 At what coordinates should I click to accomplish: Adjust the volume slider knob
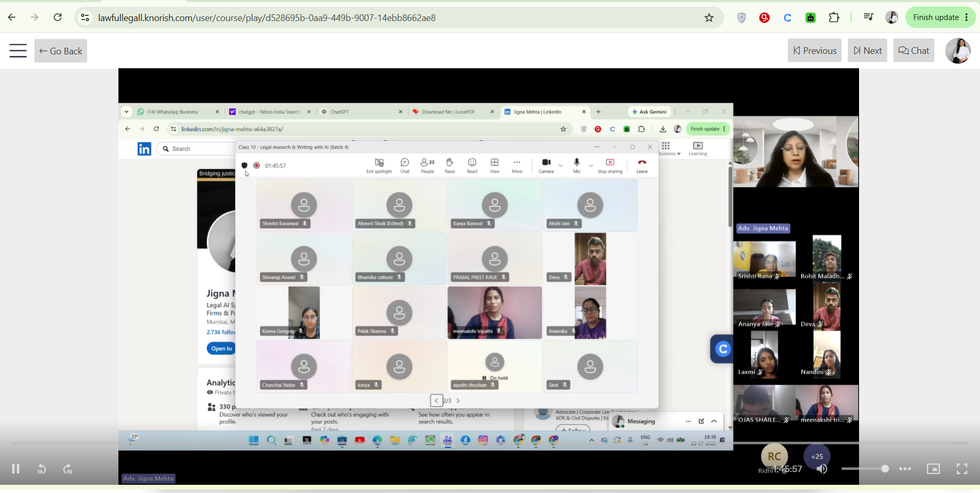[885, 469]
